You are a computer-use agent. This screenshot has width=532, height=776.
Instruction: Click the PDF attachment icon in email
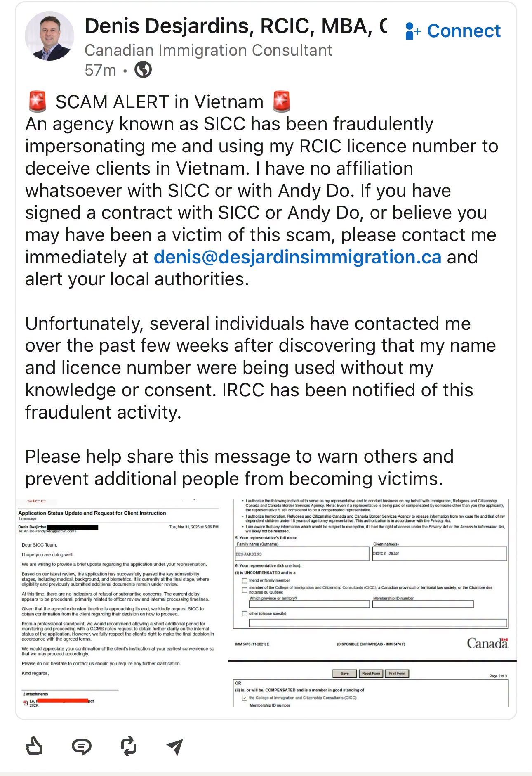26,703
